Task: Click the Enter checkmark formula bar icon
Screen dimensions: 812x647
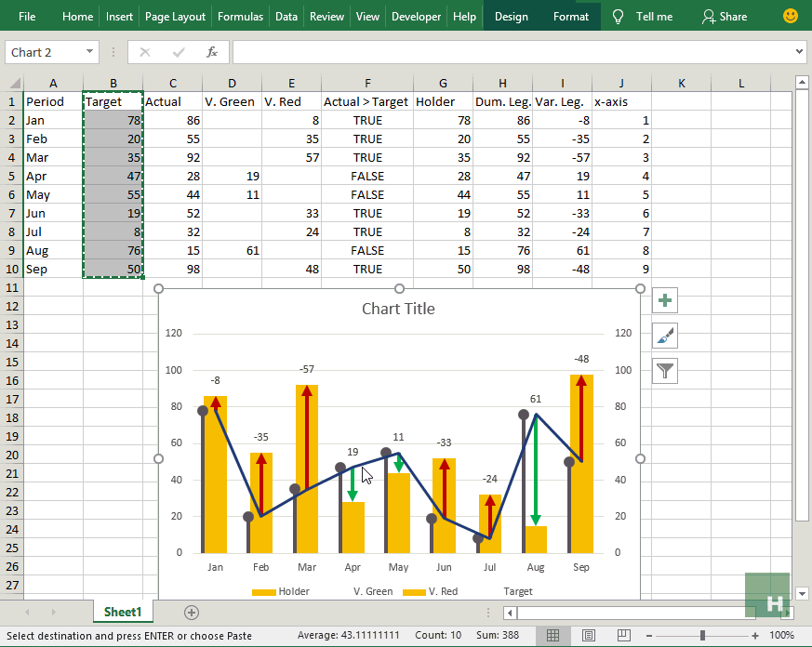Action: click(x=179, y=52)
